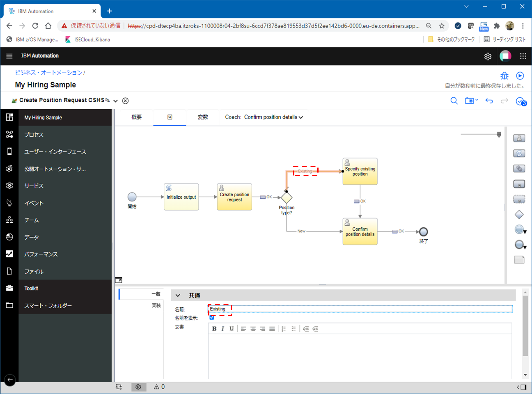Click the Toolkit briefcase sidebar icon

(9, 288)
